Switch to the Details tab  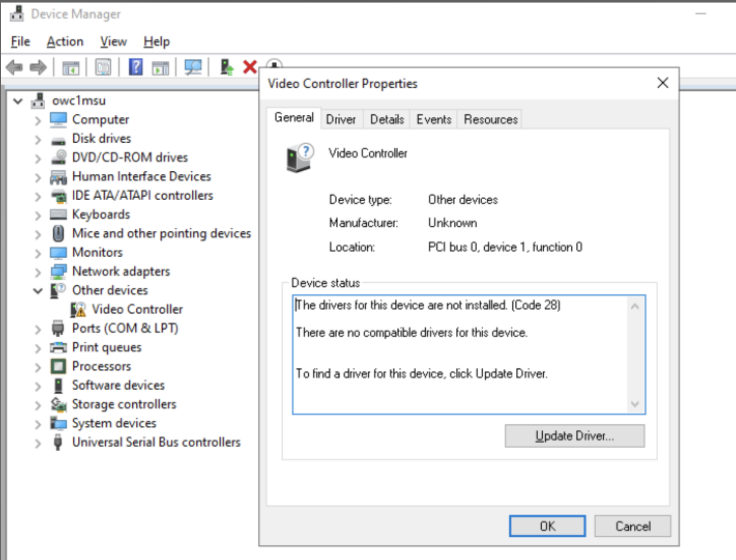(387, 119)
